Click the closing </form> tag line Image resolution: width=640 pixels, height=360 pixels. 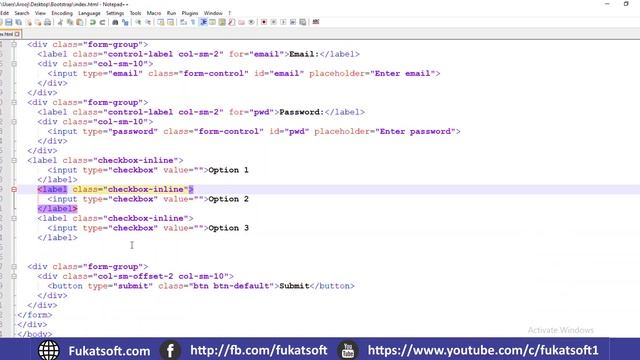tap(35, 315)
